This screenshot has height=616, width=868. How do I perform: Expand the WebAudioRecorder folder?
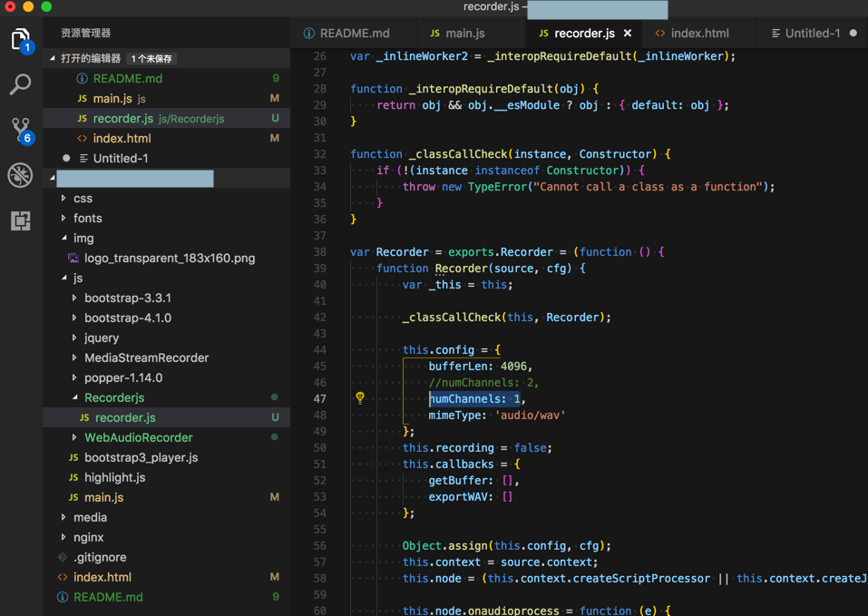tap(138, 437)
